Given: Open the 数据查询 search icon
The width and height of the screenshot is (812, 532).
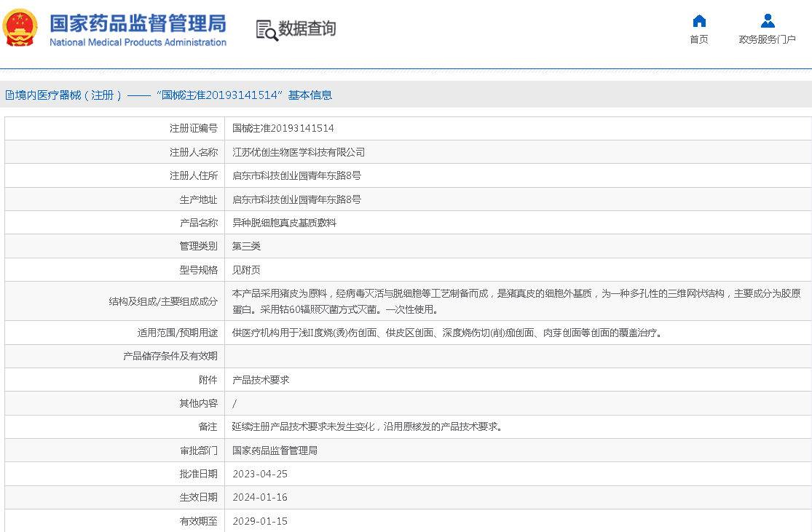Looking at the screenshot, I should pyautogui.click(x=267, y=30).
